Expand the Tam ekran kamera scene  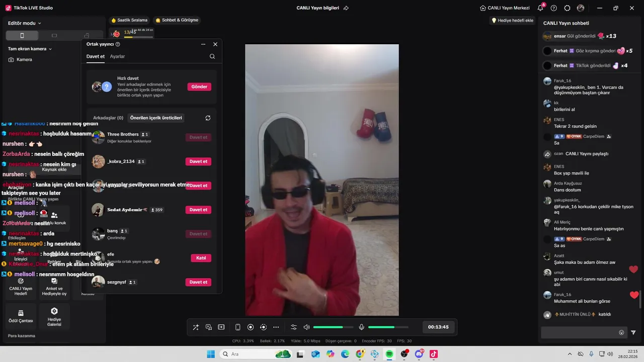pyautogui.click(x=30, y=49)
